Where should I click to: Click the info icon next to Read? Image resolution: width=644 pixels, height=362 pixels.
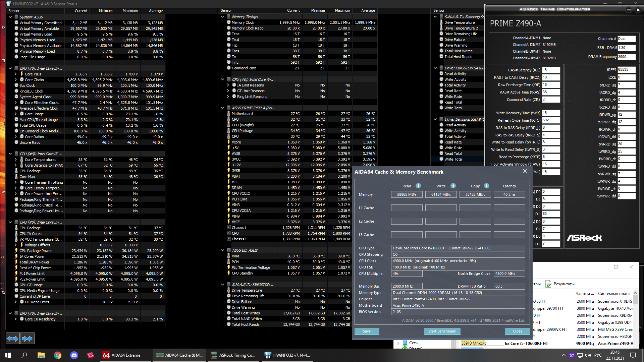pos(418,186)
